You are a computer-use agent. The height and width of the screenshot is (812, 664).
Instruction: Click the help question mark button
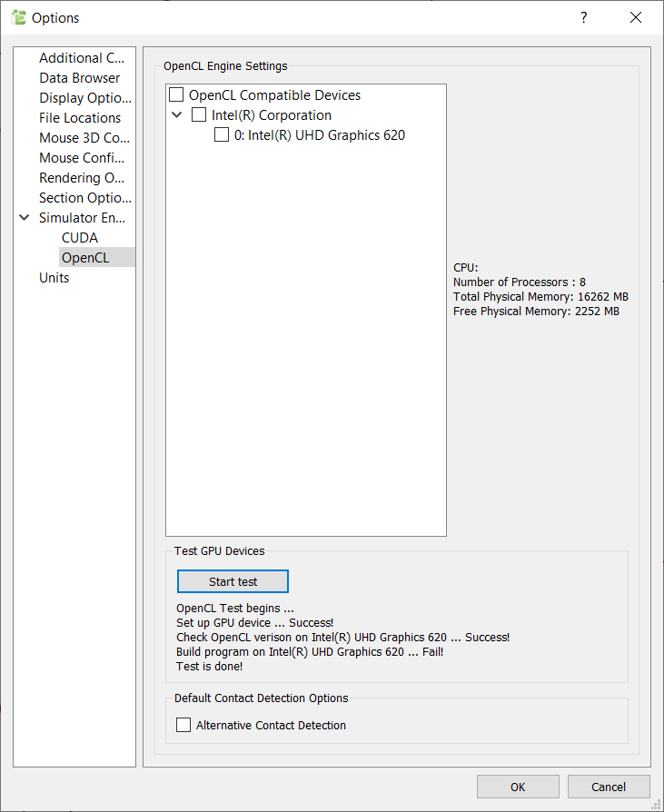[583, 17]
